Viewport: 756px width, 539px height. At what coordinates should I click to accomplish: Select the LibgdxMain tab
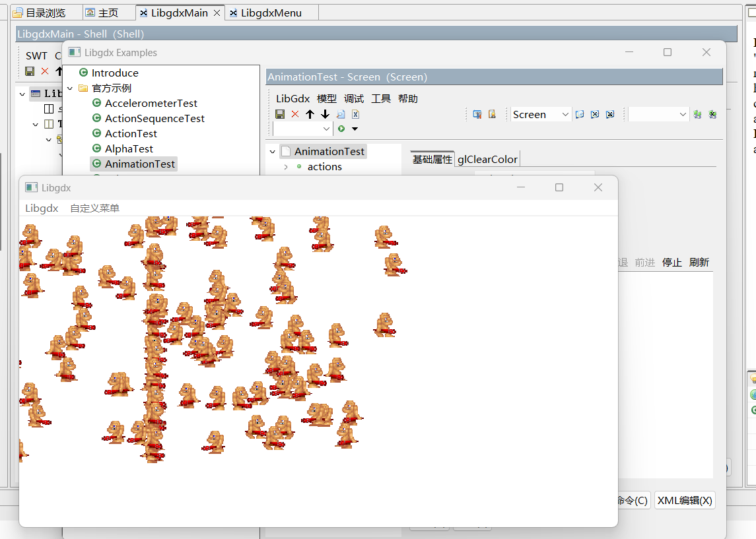tap(180, 13)
